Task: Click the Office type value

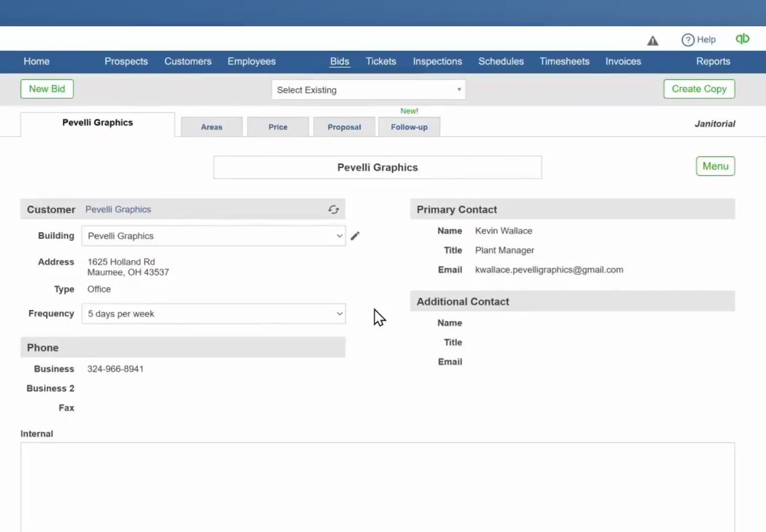Action: 99,289
